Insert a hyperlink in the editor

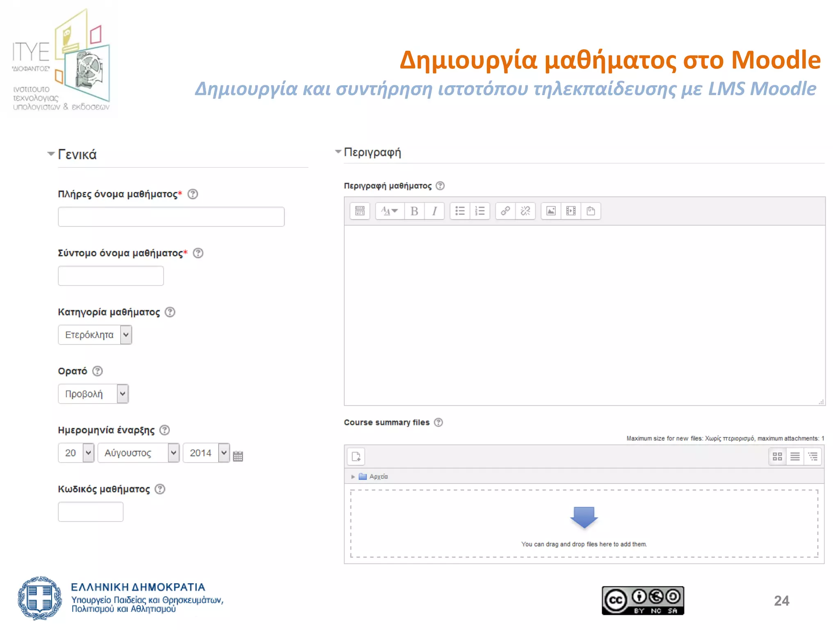pos(505,211)
